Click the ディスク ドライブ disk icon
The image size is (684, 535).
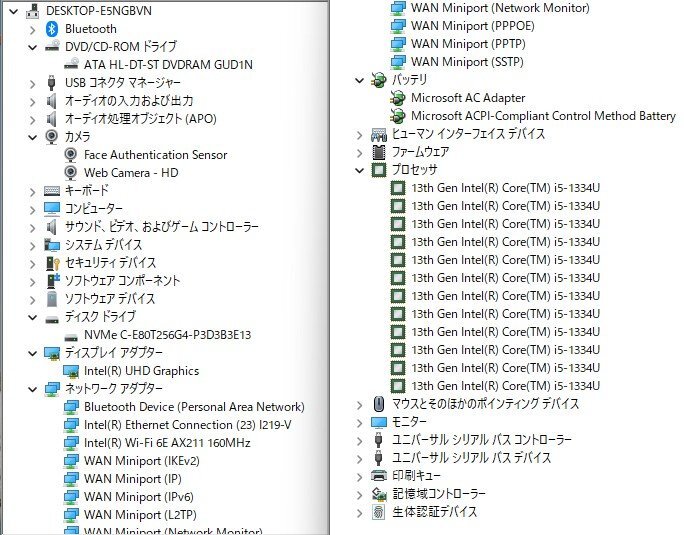tap(52, 319)
